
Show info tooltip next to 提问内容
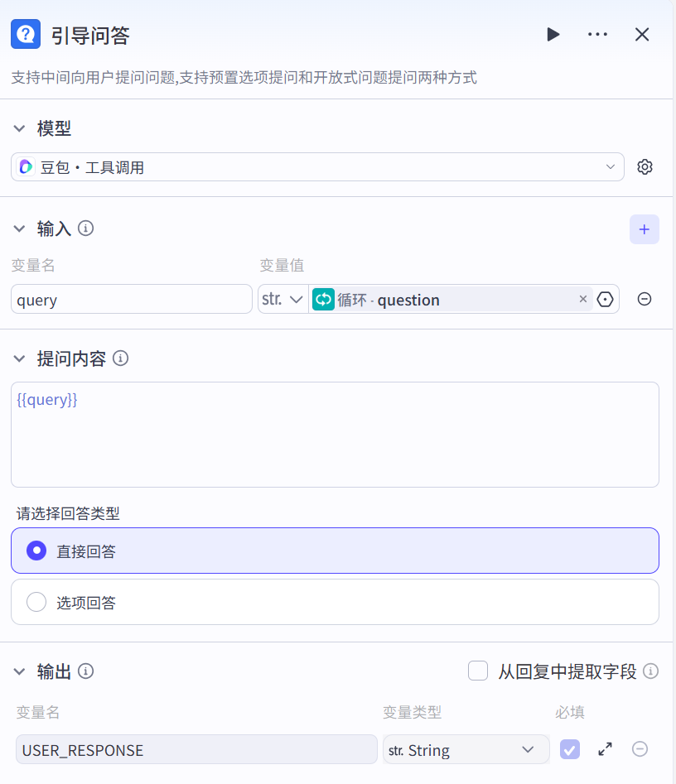pyautogui.click(x=121, y=358)
